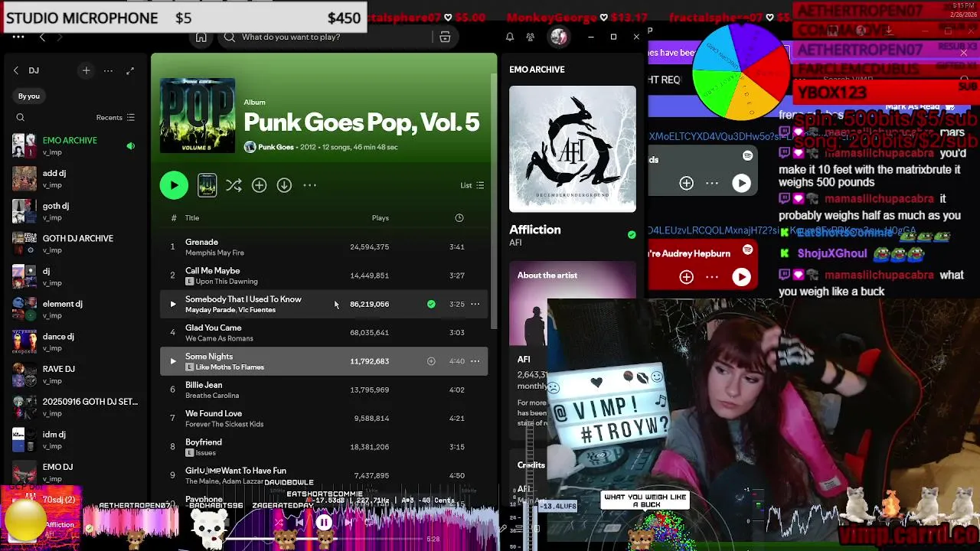Expand Your Library with the arrows icon
The image size is (980, 551).
tap(130, 70)
